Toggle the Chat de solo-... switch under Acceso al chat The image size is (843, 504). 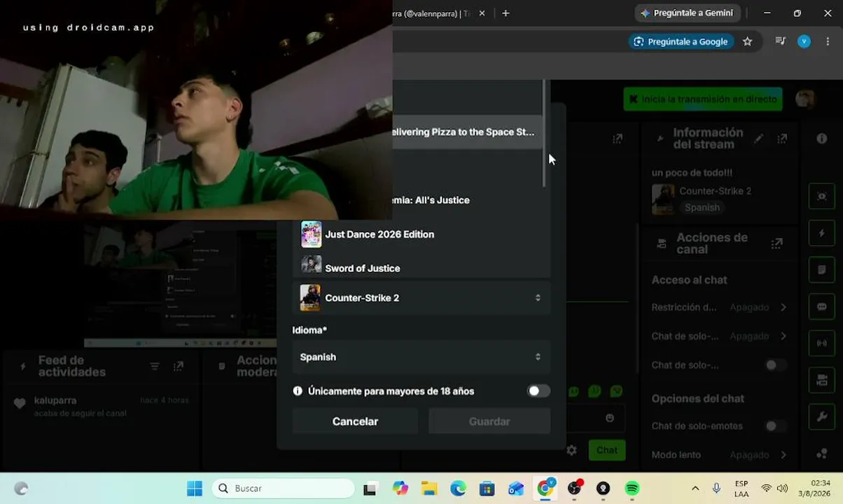click(x=774, y=365)
